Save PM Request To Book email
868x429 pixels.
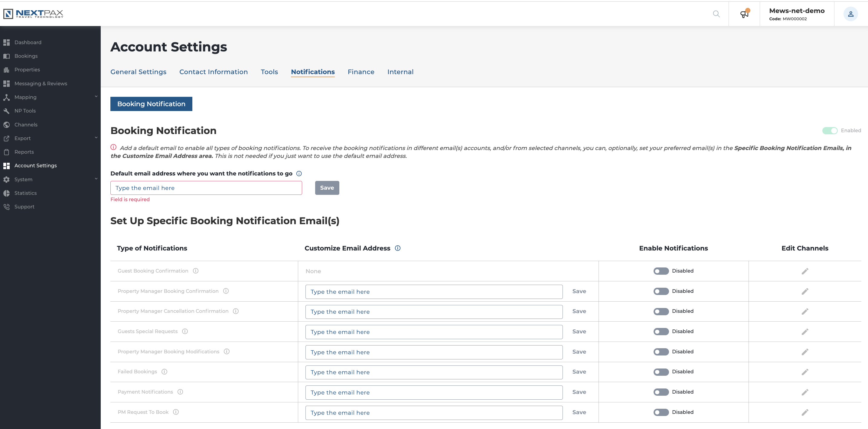coord(579,412)
